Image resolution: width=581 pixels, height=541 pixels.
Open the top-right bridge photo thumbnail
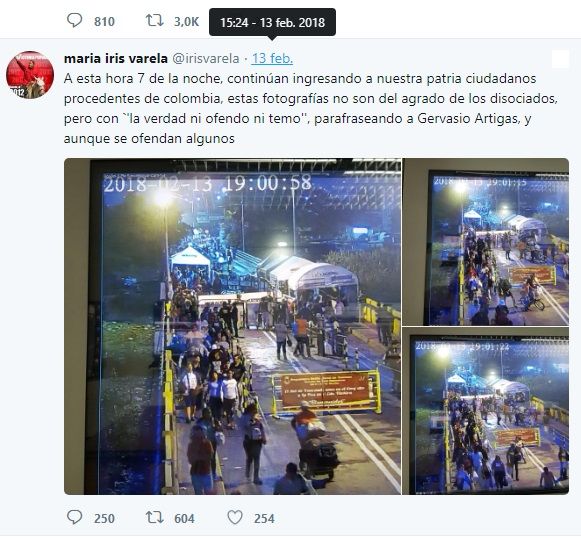click(486, 242)
